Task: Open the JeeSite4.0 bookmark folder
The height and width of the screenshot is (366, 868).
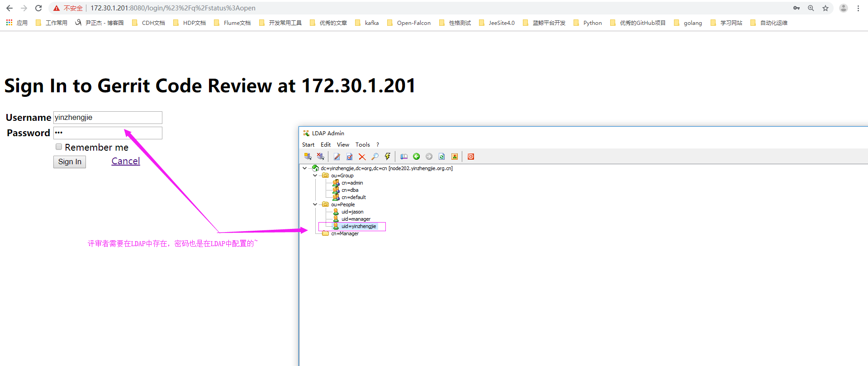Action: click(x=497, y=23)
